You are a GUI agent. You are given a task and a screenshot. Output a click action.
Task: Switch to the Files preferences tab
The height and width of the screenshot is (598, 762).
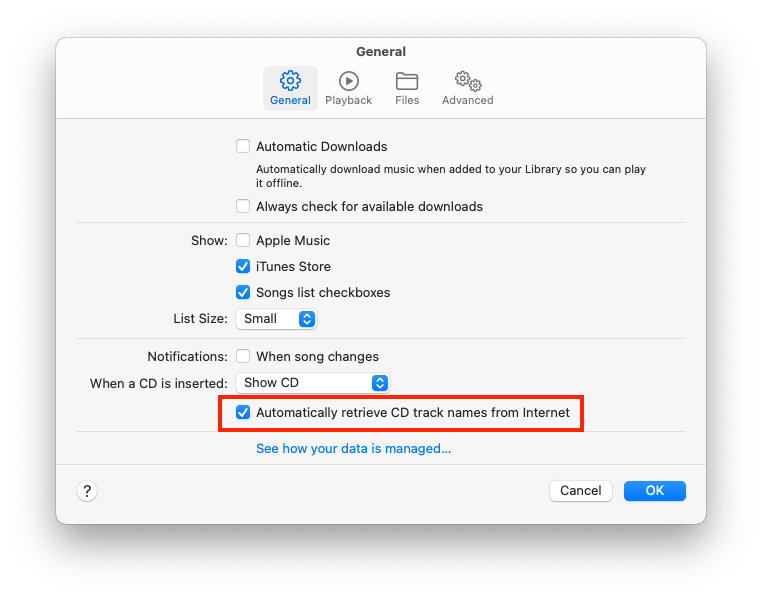click(407, 88)
